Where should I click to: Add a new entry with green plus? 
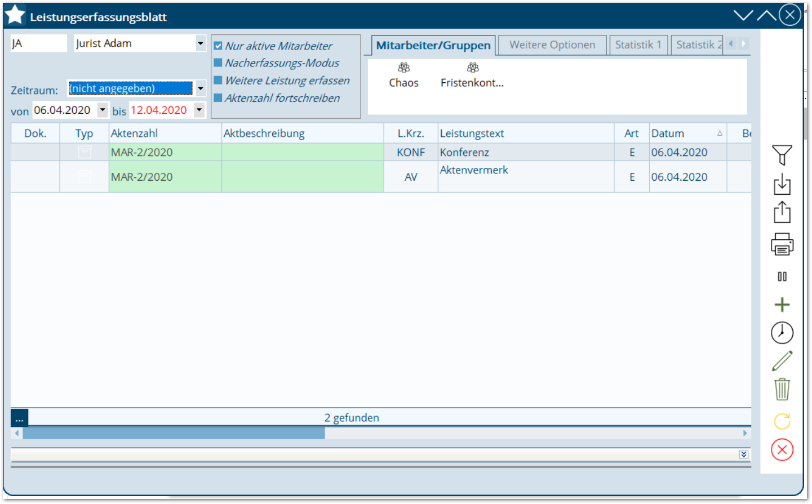(782, 305)
